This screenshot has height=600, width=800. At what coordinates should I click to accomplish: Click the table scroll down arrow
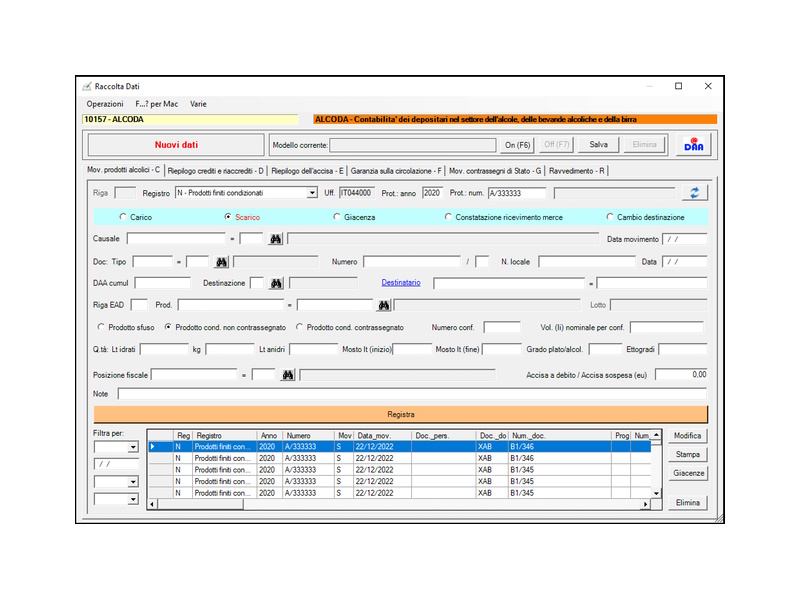click(x=656, y=493)
